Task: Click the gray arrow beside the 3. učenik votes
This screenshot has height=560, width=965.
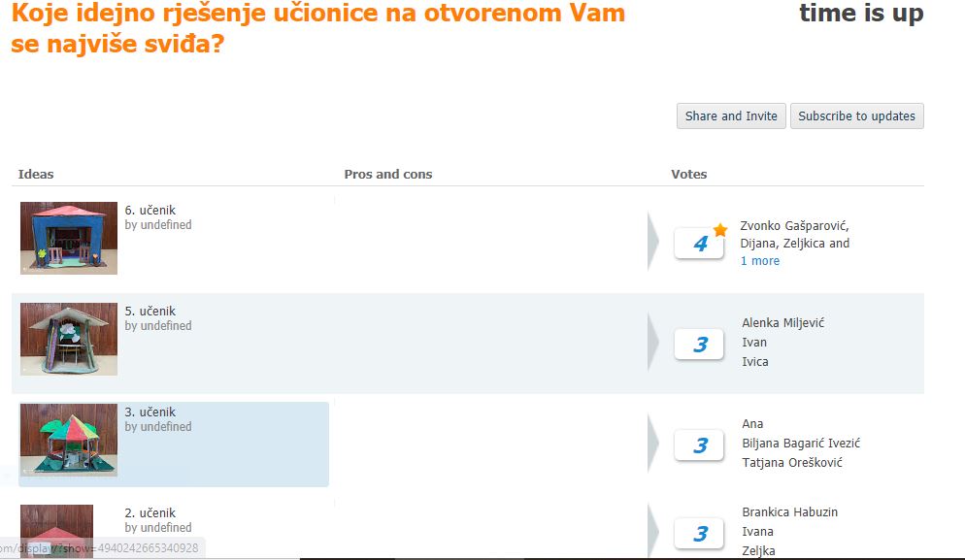Action: pos(653,444)
